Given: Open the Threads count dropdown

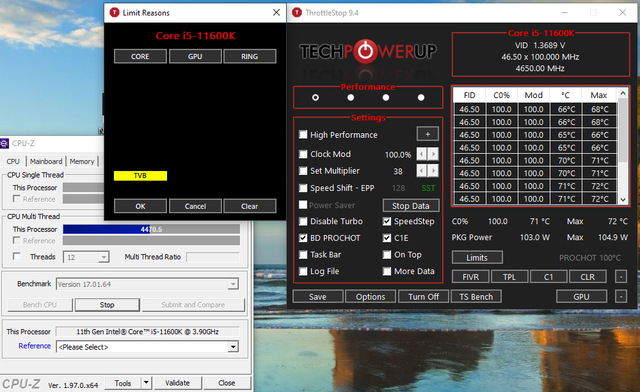Looking at the screenshot, I should click(104, 257).
